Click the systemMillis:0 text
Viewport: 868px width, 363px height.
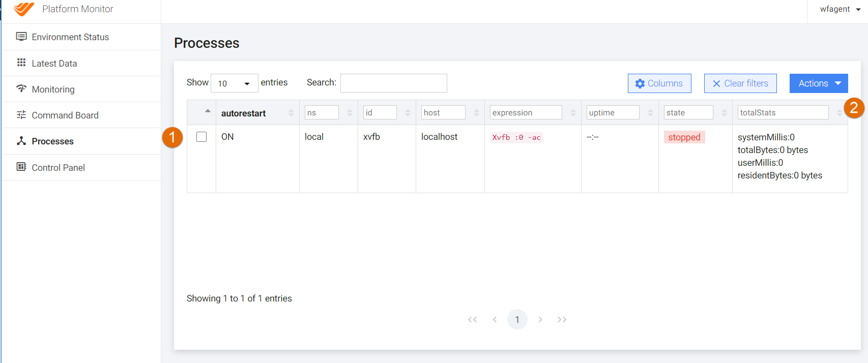766,137
